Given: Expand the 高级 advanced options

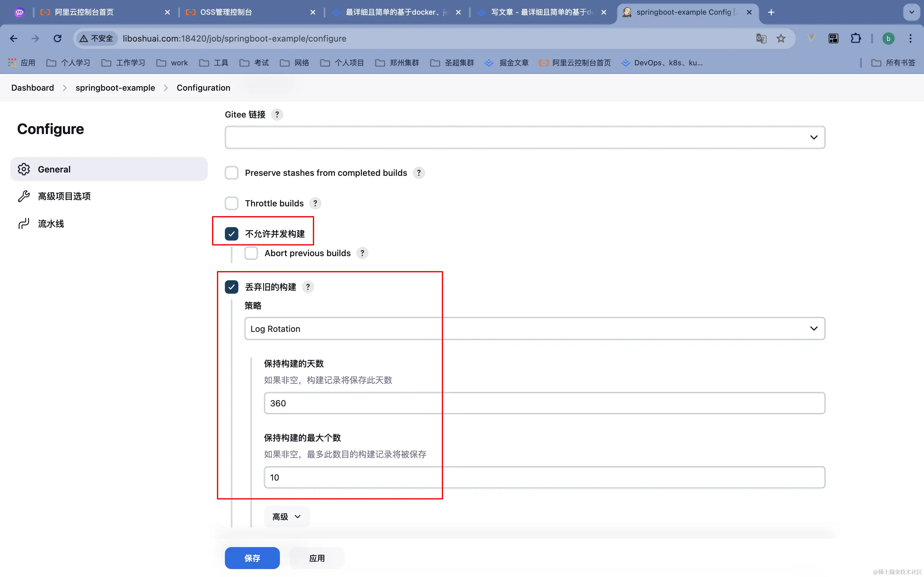Looking at the screenshot, I should tap(286, 517).
